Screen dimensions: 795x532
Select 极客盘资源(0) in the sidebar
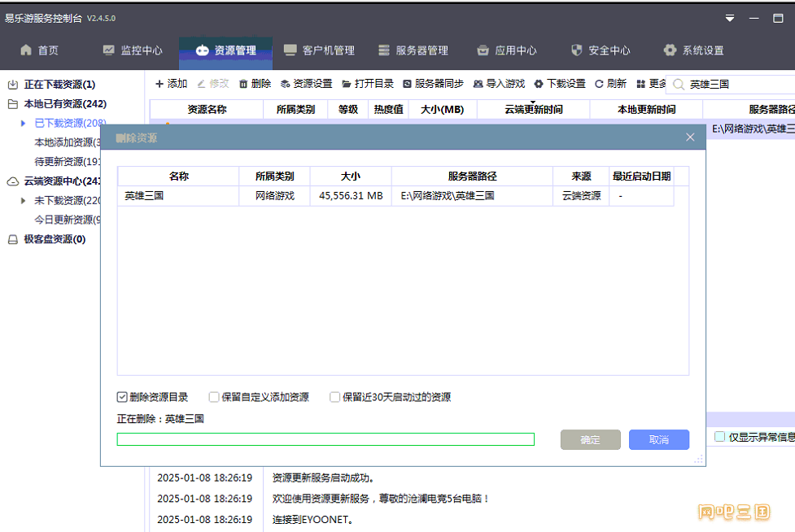(x=55, y=240)
